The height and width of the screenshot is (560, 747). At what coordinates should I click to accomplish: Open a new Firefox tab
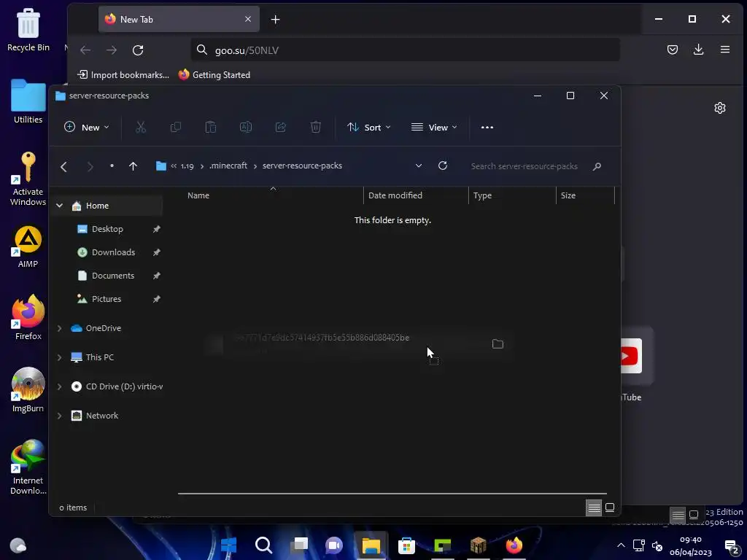pos(275,20)
